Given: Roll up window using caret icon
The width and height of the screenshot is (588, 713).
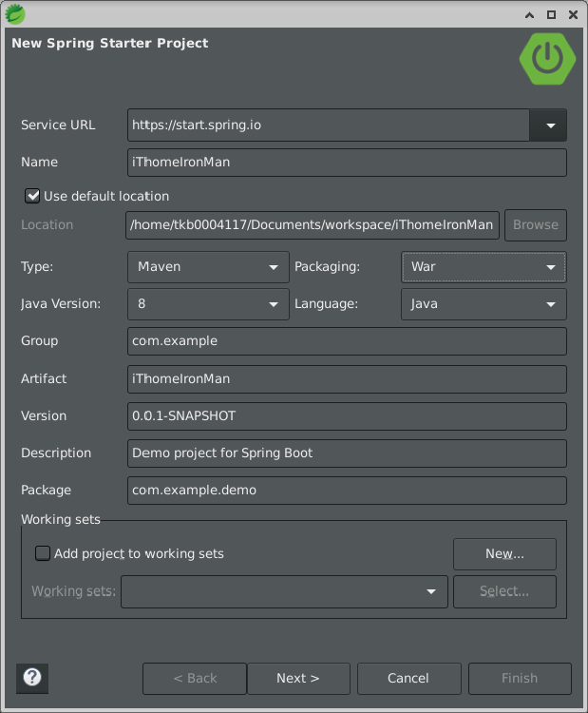Looking at the screenshot, I should pos(529,15).
